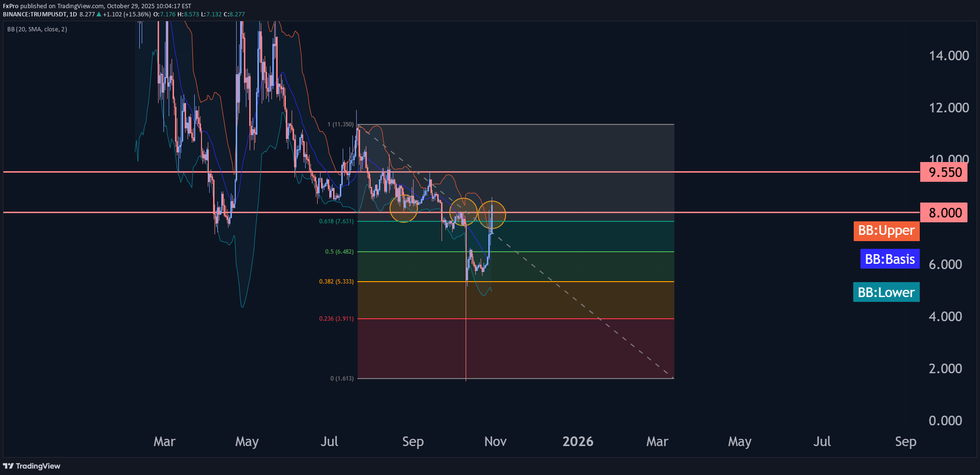
Task: Select the 0.236 (3.911) Fibonacci label
Action: tap(336, 319)
